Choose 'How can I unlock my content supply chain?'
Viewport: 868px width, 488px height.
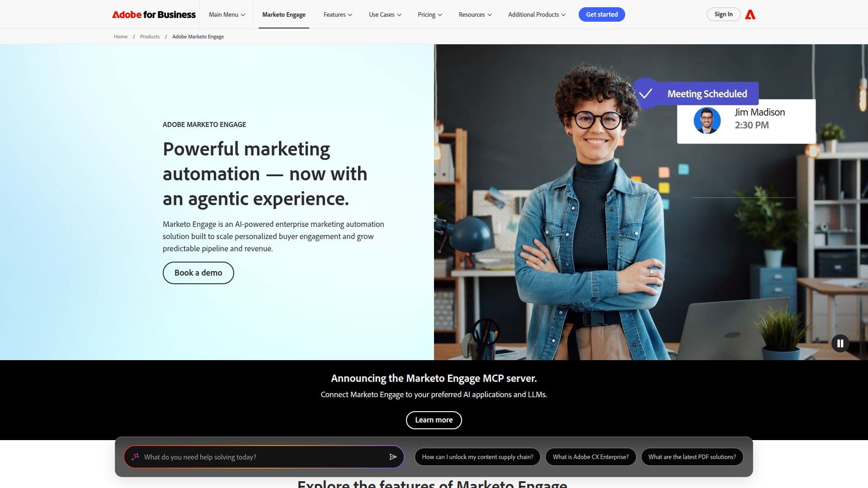click(477, 457)
